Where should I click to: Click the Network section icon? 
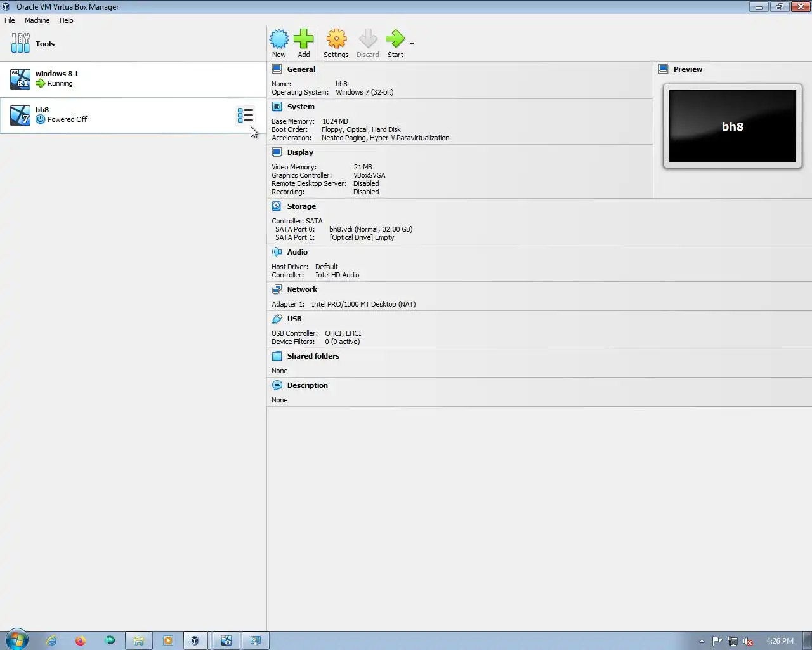(x=277, y=289)
